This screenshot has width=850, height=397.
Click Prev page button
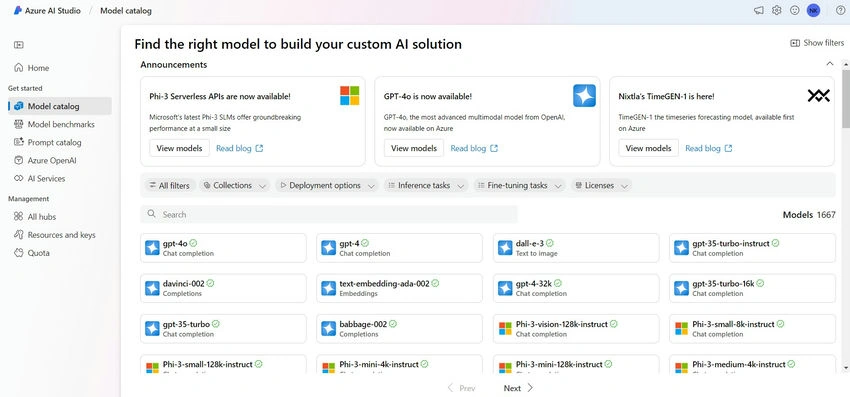461,388
